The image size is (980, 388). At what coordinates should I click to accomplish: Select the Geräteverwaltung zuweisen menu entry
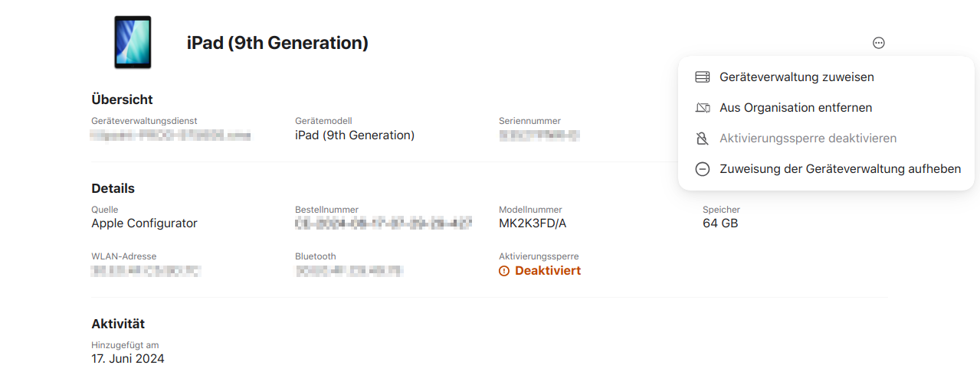796,77
